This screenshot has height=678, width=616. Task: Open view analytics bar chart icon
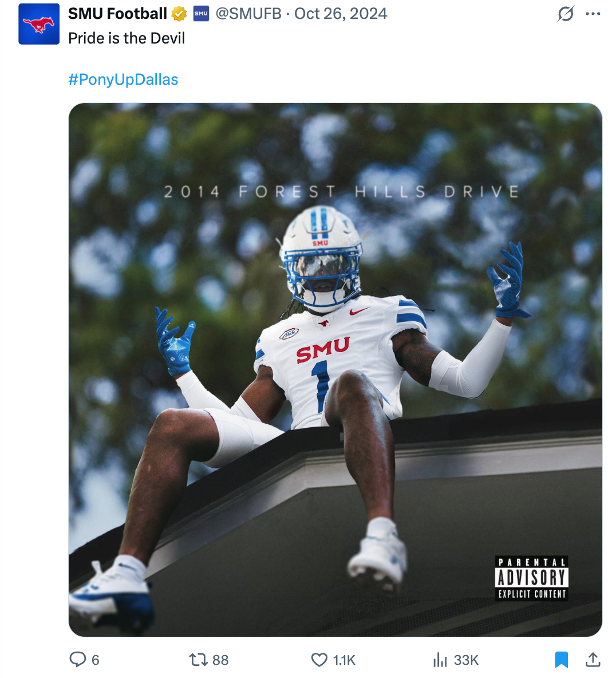pos(440,660)
